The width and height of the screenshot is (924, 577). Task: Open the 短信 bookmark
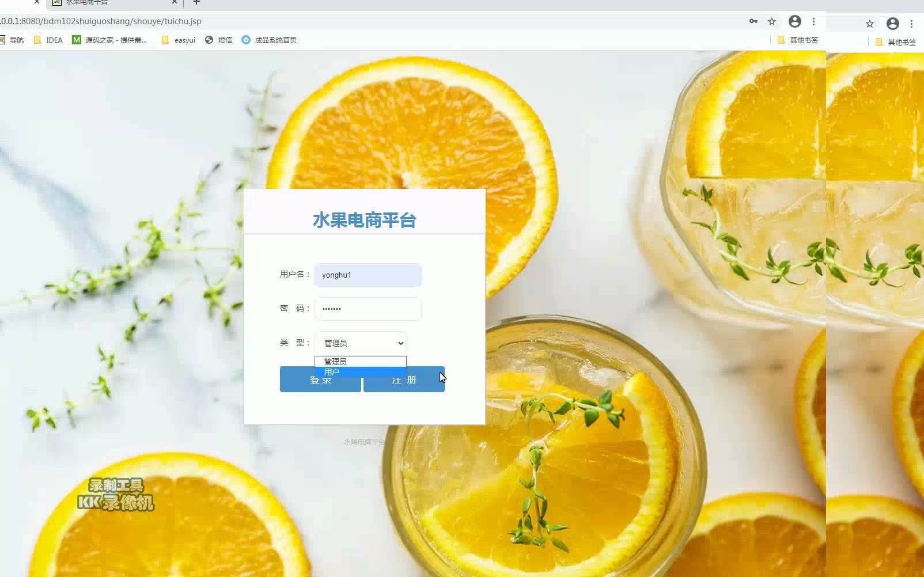pyautogui.click(x=219, y=40)
